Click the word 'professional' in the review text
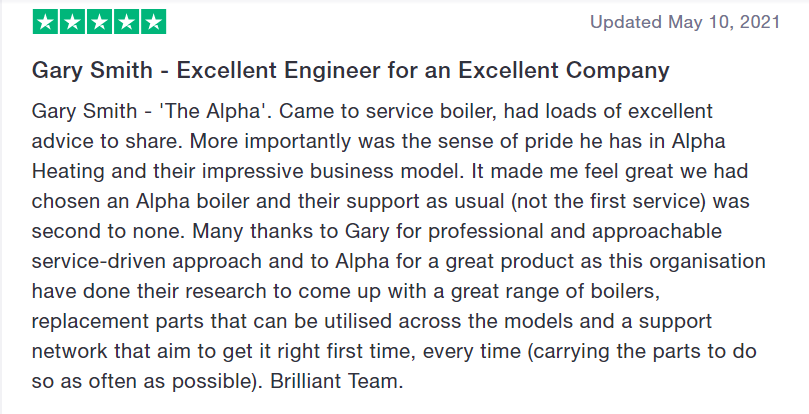Image resolution: width=809 pixels, height=414 pixels. click(486, 231)
